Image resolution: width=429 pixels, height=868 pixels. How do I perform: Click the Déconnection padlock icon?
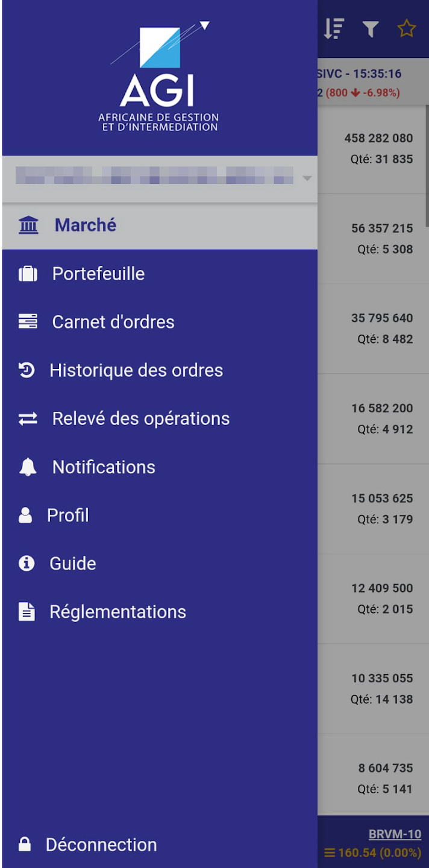(25, 844)
